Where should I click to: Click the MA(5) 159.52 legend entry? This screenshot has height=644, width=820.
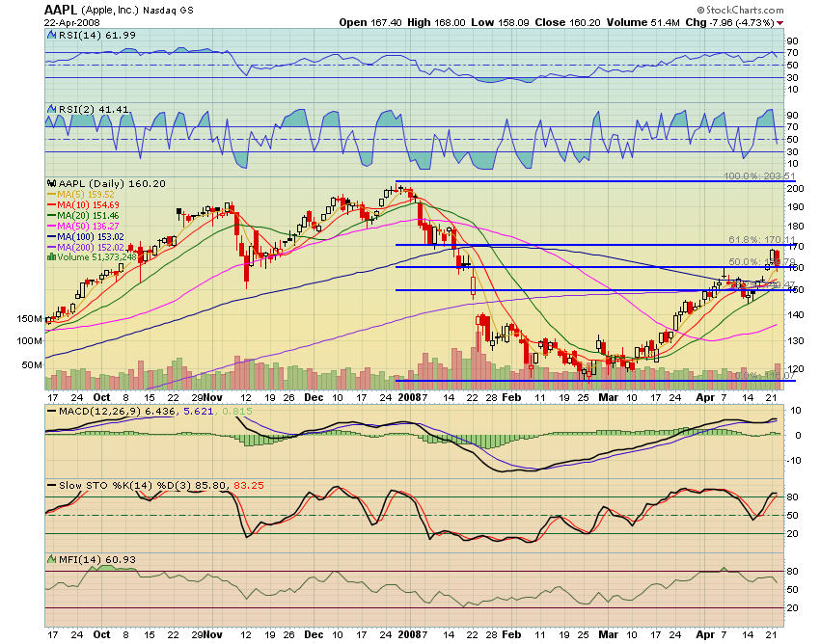click(81, 195)
